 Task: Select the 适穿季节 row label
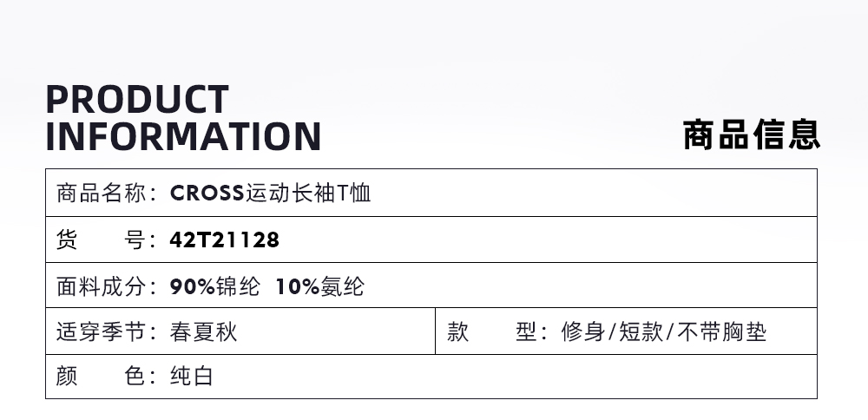click(x=102, y=331)
